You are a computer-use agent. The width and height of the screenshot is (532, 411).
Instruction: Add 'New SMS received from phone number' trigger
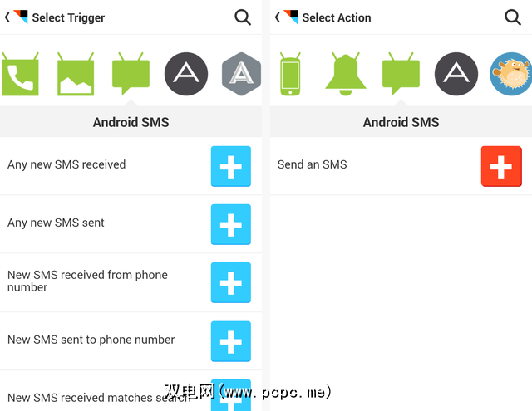(231, 282)
